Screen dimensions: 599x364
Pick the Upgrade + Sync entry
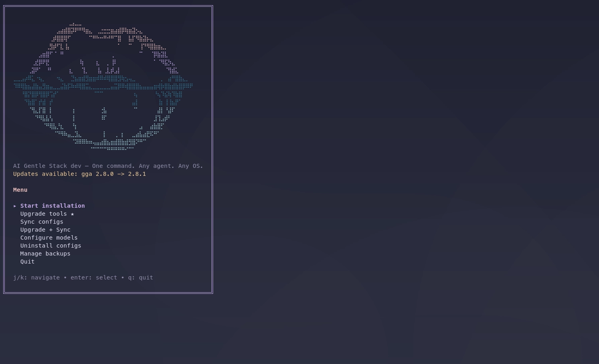pos(45,230)
